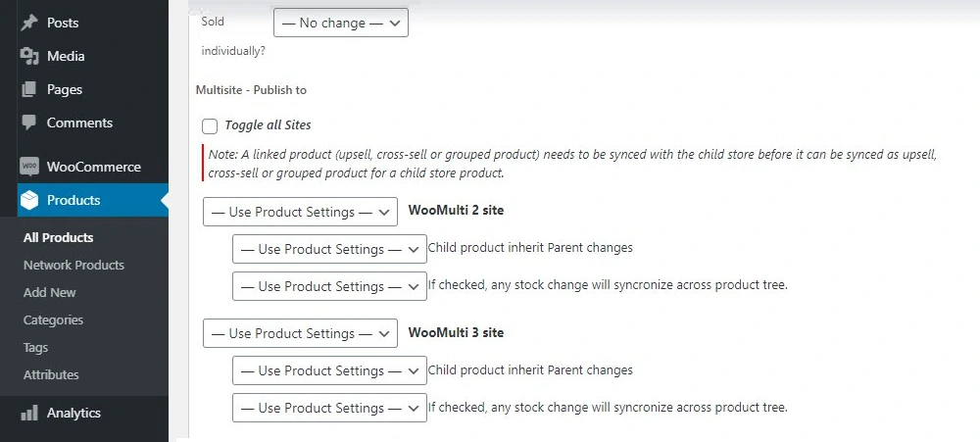
Task: Open WooMulti 3 site publish dropdown
Action: tap(300, 333)
